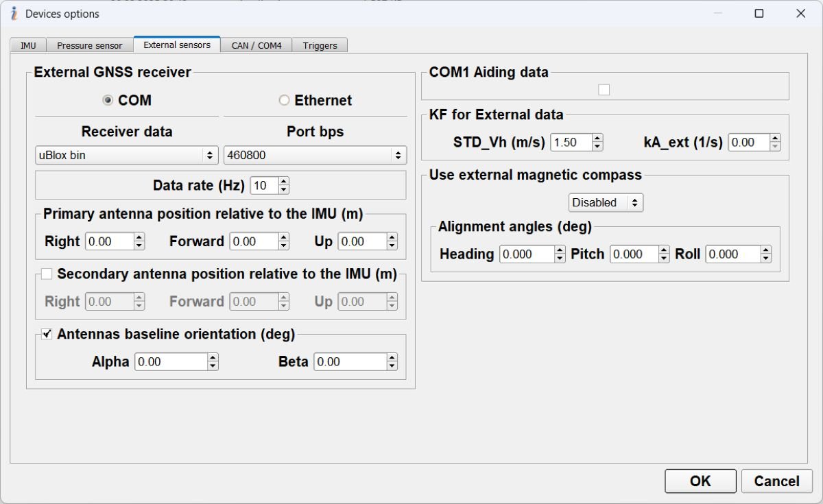Viewport: 823px width, 504px height.
Task: Uncheck Antennas baseline orientation
Action: point(46,334)
